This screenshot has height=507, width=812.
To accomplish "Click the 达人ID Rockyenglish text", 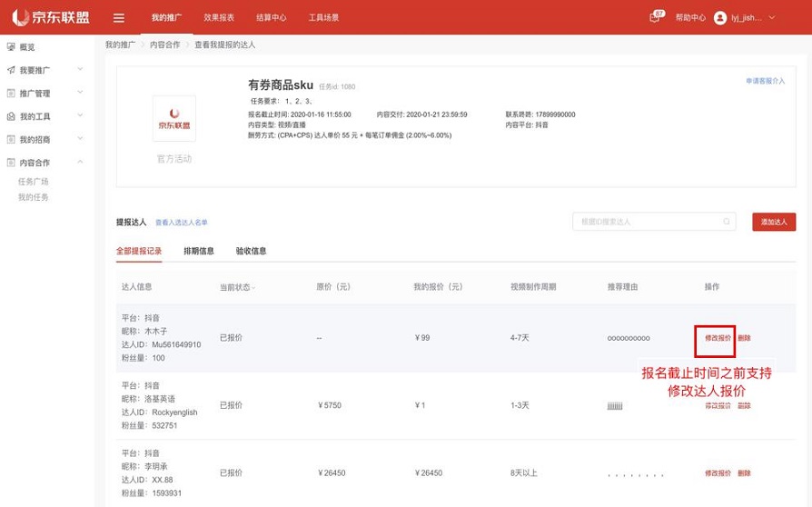I will (x=160, y=413).
